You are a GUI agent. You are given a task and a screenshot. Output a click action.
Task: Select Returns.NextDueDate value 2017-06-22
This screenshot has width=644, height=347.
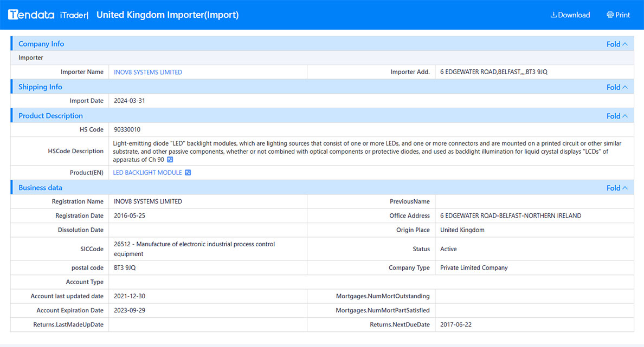pyautogui.click(x=456, y=324)
